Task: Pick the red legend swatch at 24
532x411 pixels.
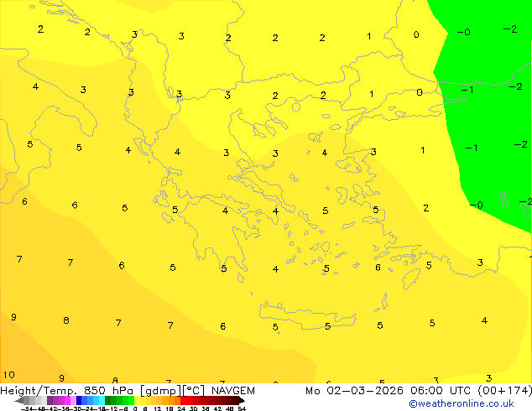Action: 183,400
